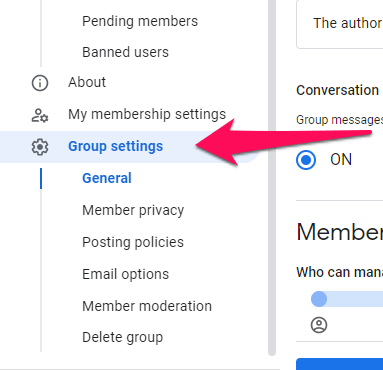Go to My membership settings

click(x=147, y=114)
